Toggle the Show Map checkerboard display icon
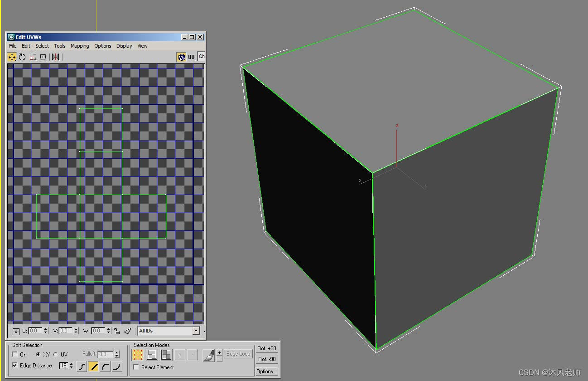This screenshot has height=381, width=588. tap(182, 56)
